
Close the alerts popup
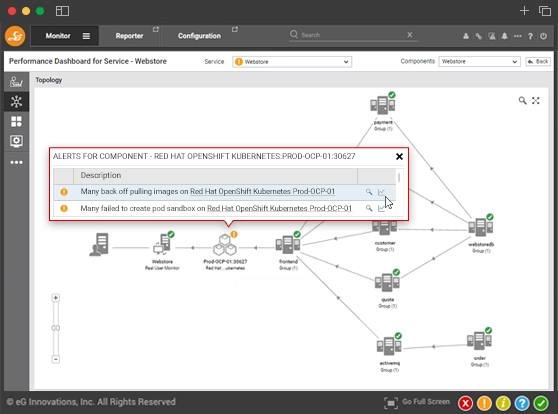pos(399,156)
